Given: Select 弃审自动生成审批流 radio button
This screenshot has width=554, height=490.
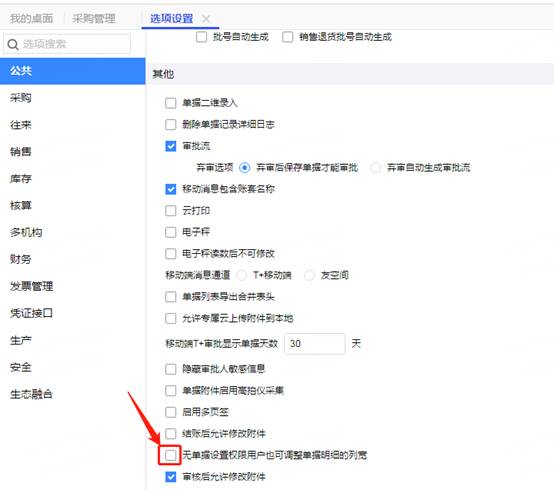Looking at the screenshot, I should [375, 167].
